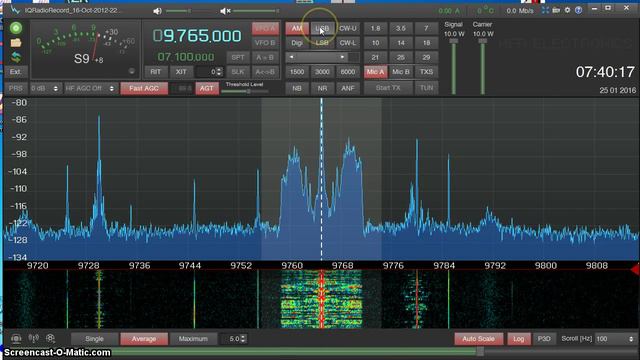Screen dimensions: 640x360
Task: Open the HF AGC Off dropdown
Action: tap(91, 88)
